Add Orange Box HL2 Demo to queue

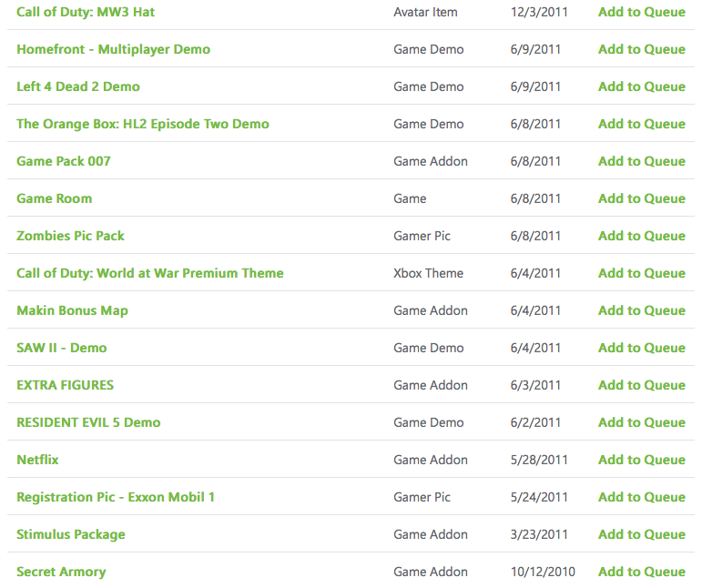642,124
